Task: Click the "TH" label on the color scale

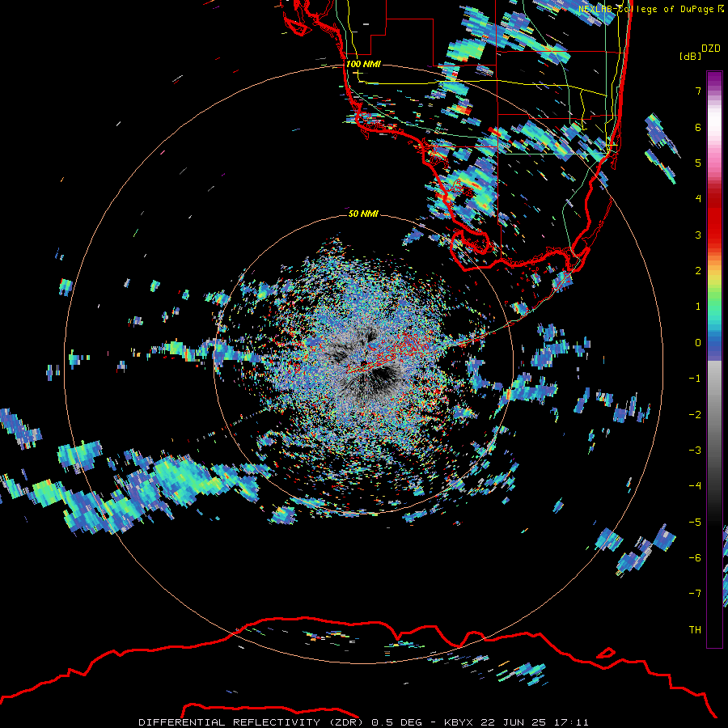Action: [x=695, y=630]
